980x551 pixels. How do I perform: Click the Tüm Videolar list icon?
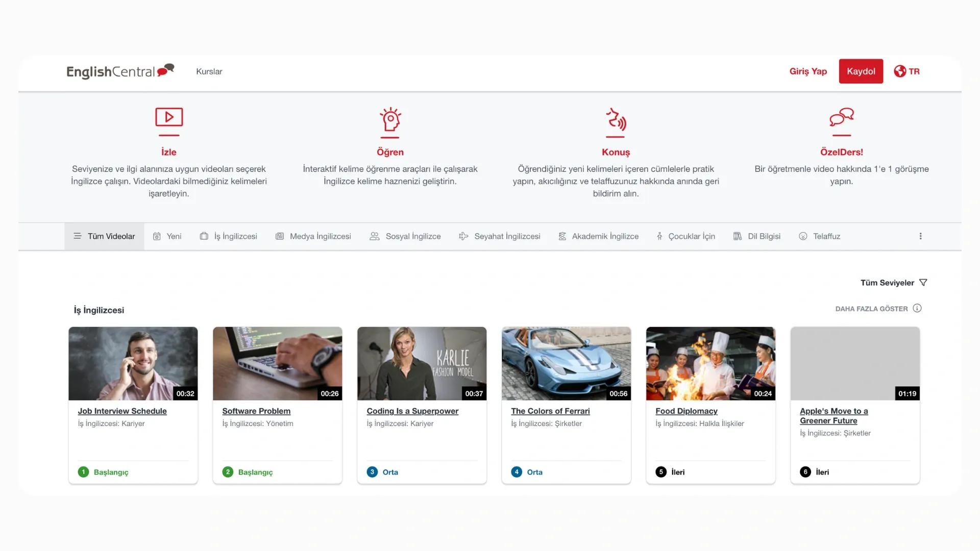pos(78,236)
